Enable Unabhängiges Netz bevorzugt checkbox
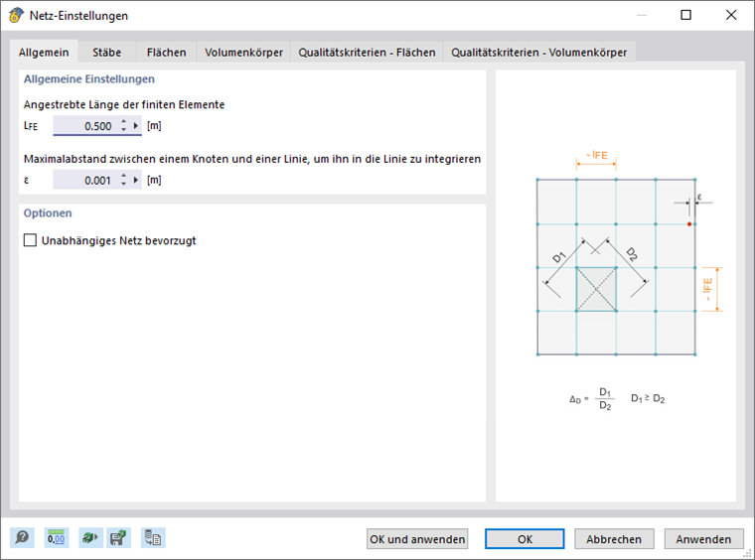Viewport: 755px width, 560px height. pyautogui.click(x=31, y=240)
